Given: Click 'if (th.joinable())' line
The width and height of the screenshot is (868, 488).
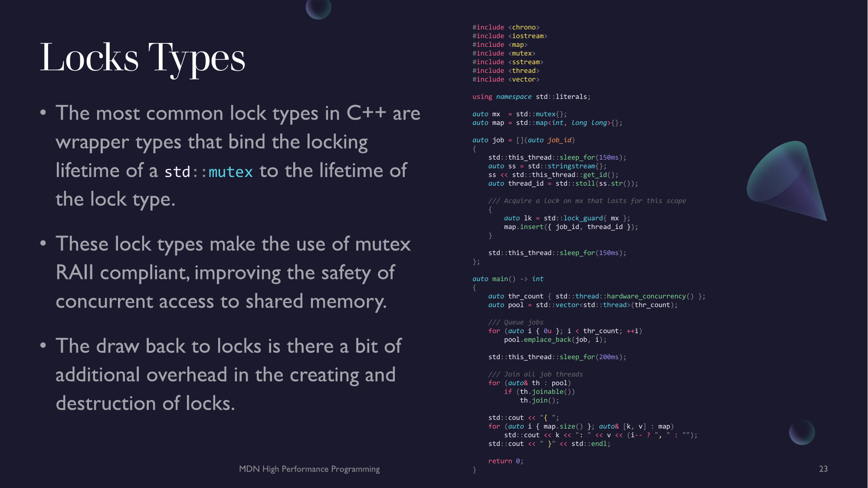Looking at the screenshot, I should pos(539,392).
